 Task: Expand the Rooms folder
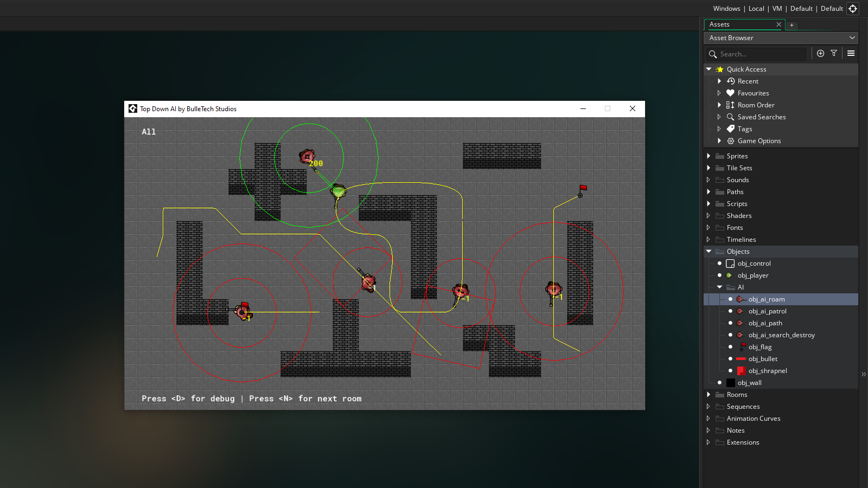[x=709, y=395]
